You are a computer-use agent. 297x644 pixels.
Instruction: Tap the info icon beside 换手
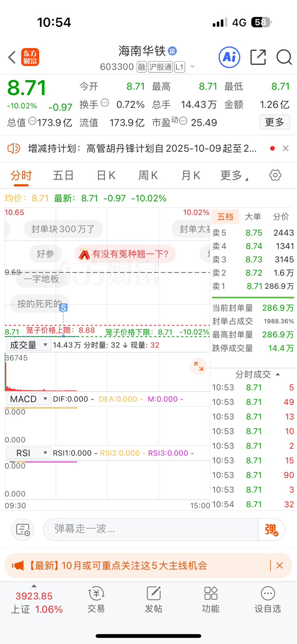click(105, 103)
